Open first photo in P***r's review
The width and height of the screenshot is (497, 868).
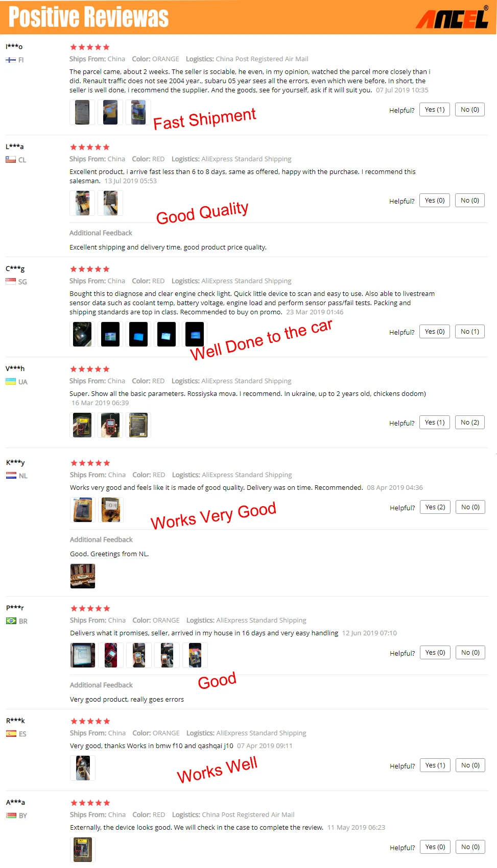coord(83,655)
